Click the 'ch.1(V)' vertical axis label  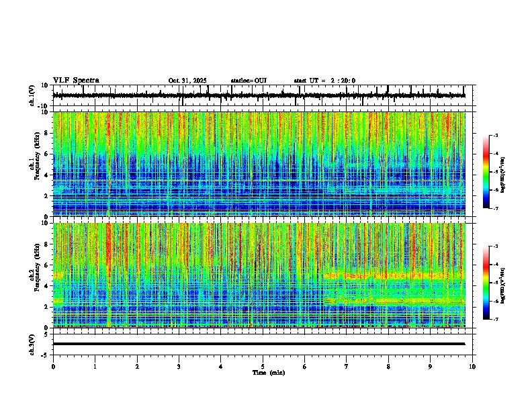click(x=32, y=95)
